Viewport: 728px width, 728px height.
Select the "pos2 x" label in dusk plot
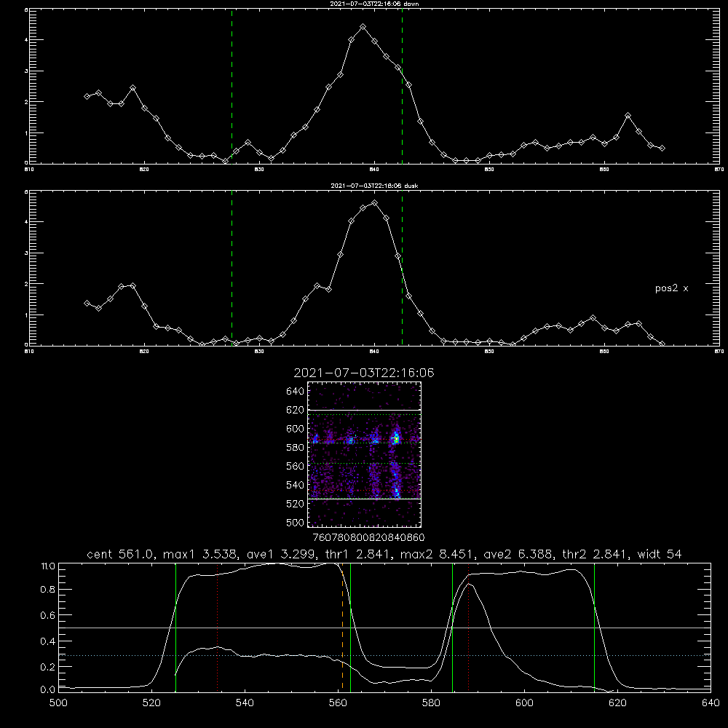click(x=671, y=288)
